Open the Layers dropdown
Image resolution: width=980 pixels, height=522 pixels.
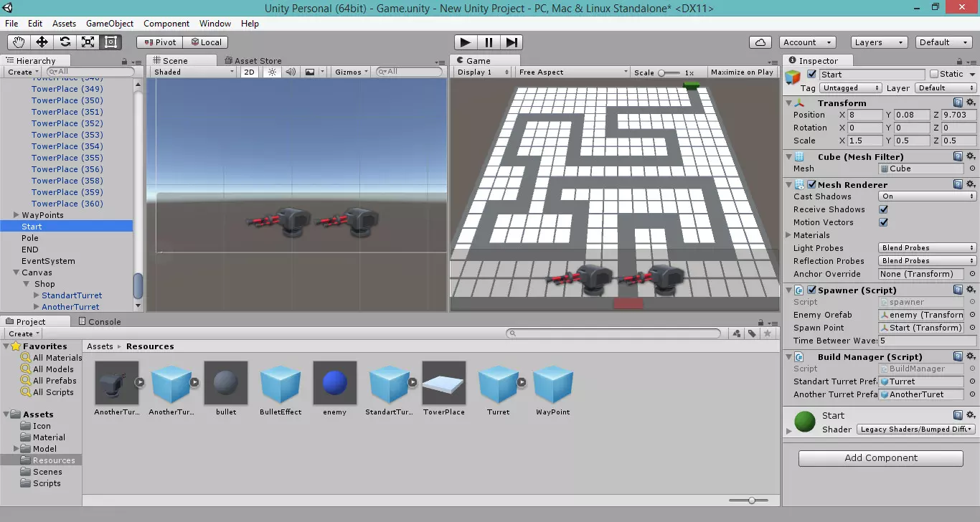point(880,42)
